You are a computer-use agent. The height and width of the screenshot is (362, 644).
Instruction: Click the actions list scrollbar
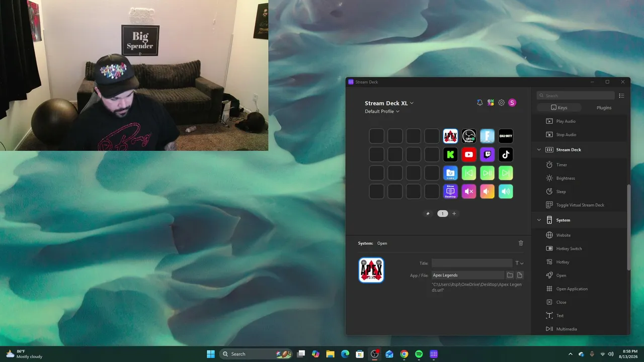click(x=628, y=227)
